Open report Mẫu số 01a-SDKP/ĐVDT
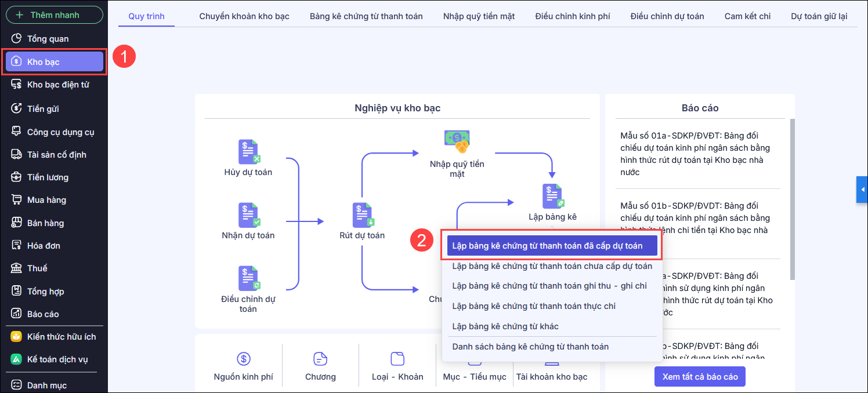 point(695,154)
